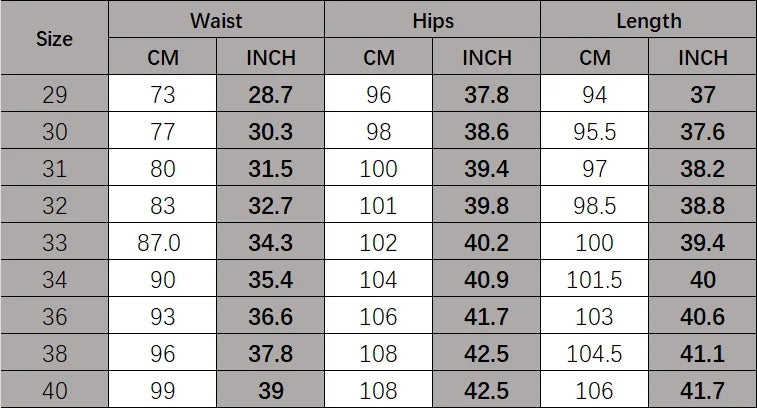Click size 33 in the Size column
This screenshot has width=757, height=408.
coord(55,243)
